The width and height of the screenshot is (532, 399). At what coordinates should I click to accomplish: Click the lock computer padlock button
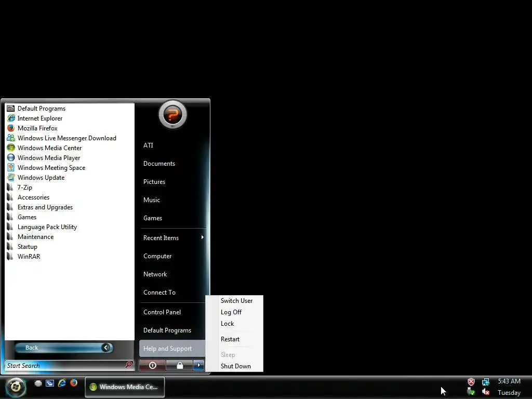pyautogui.click(x=179, y=365)
